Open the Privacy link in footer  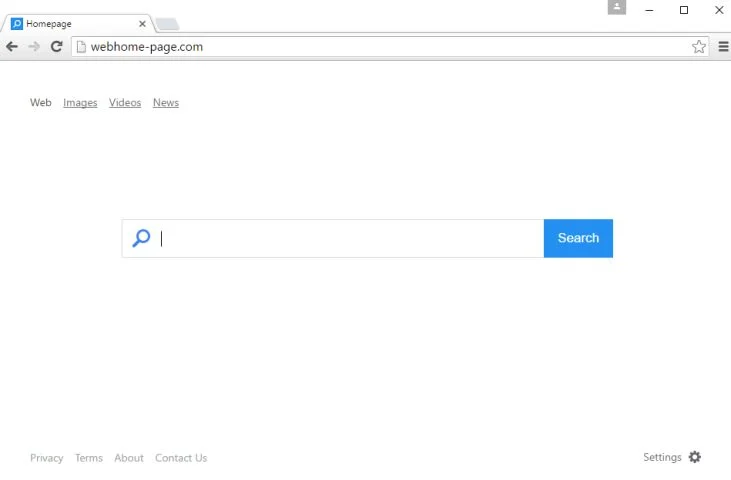[x=47, y=458]
